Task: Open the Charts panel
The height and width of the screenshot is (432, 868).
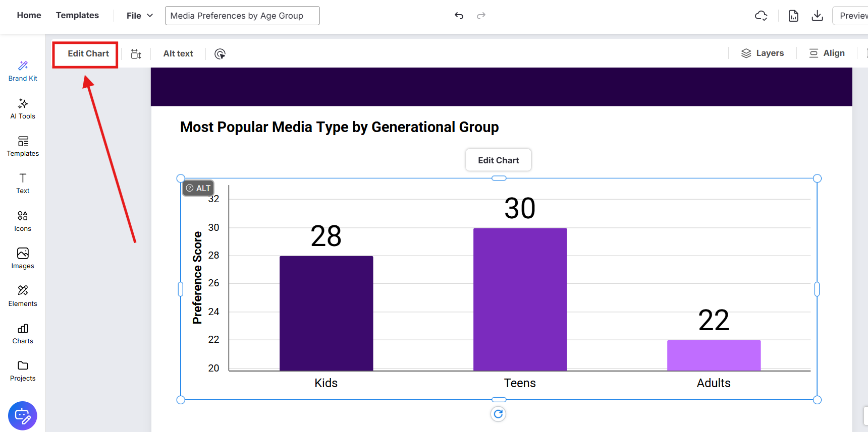Action: pos(23,334)
